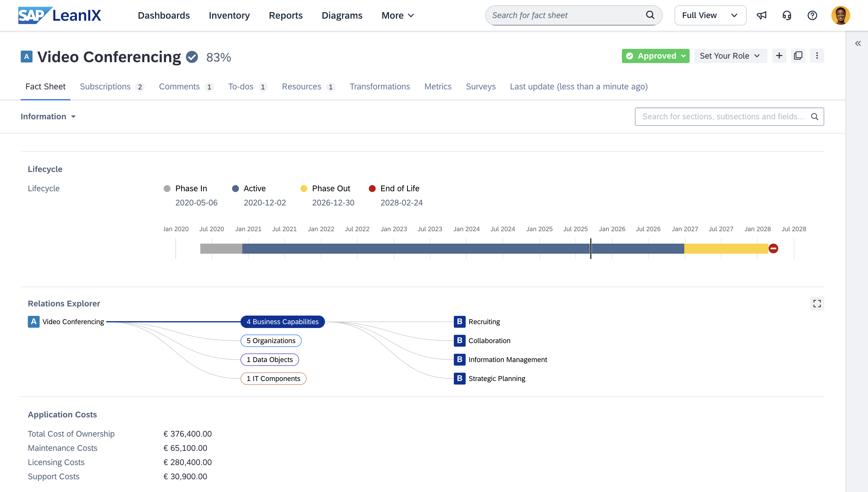868x492 pixels.
Task: Select the 5 Organizations relation pill
Action: pyautogui.click(x=271, y=341)
